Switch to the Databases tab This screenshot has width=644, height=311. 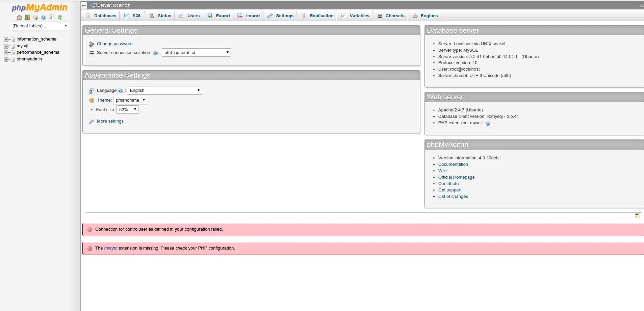(x=101, y=16)
